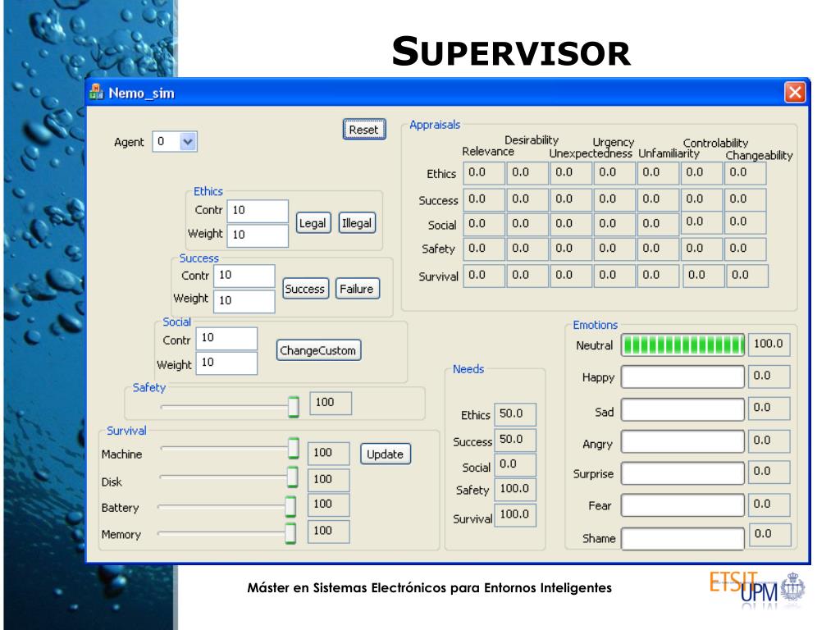Focus the Success Weight input field
840x630 pixels.
244,301
